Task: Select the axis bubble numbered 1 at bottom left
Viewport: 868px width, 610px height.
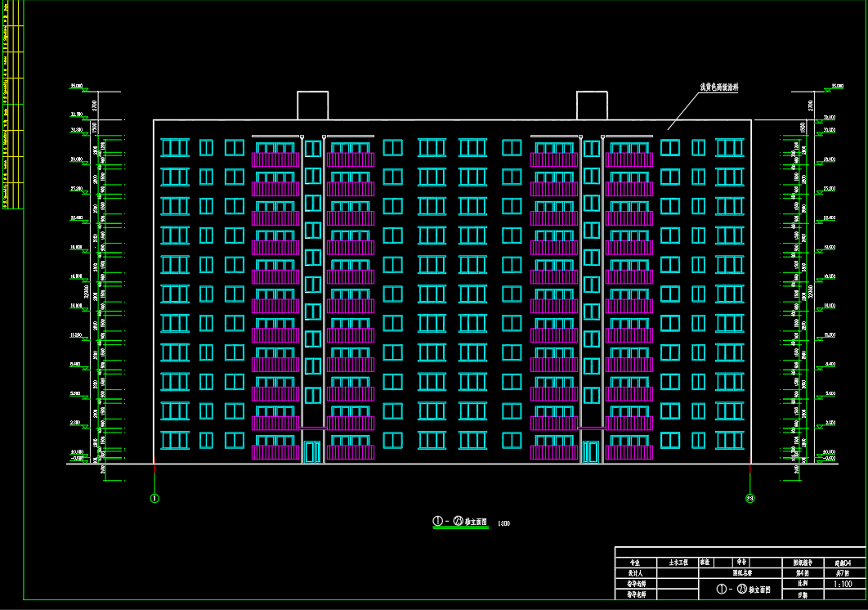Action: coord(154,497)
